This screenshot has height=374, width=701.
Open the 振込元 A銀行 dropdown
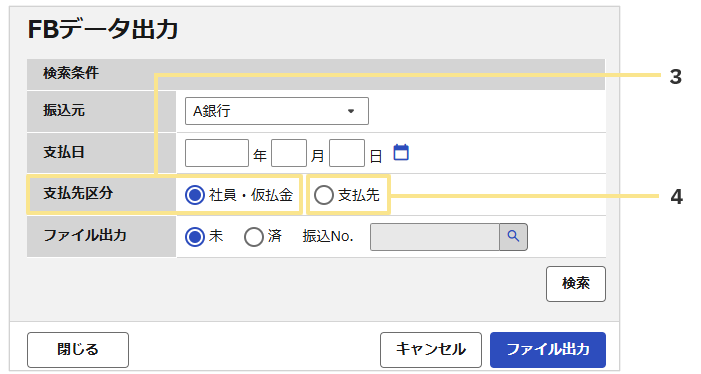coord(277,111)
